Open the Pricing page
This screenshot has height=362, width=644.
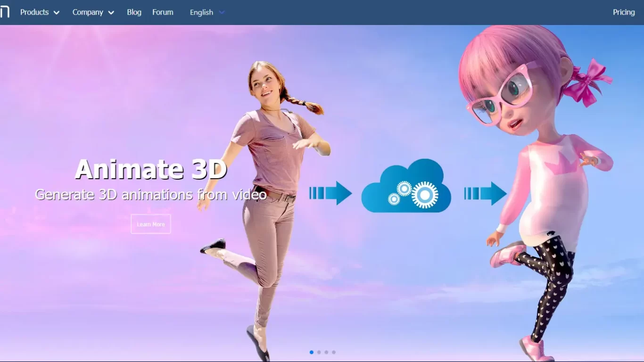[x=623, y=12]
